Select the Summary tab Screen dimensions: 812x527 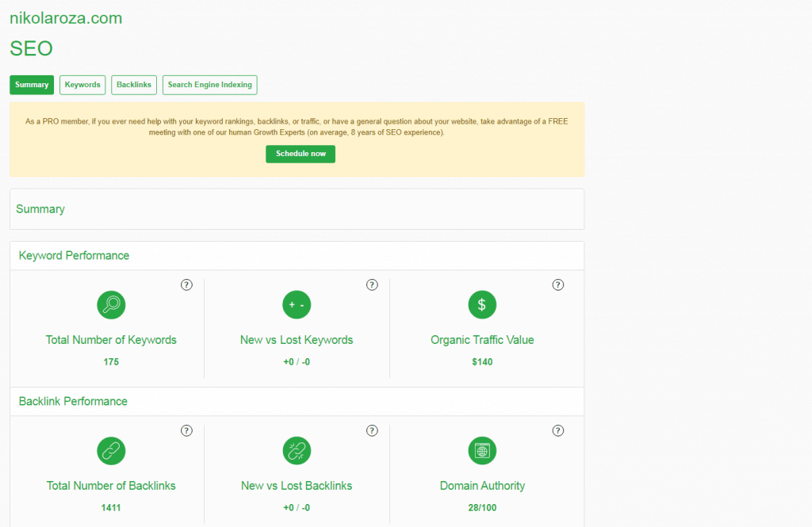(x=32, y=85)
